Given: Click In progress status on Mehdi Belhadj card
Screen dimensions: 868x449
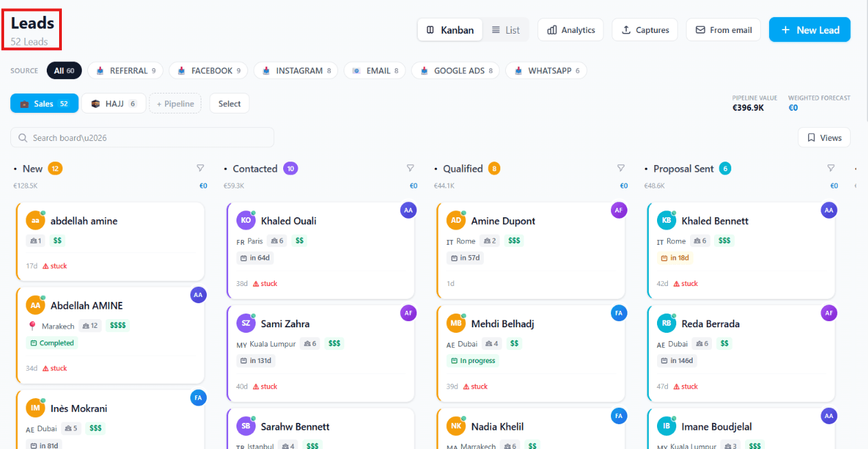Looking at the screenshot, I should tap(473, 361).
